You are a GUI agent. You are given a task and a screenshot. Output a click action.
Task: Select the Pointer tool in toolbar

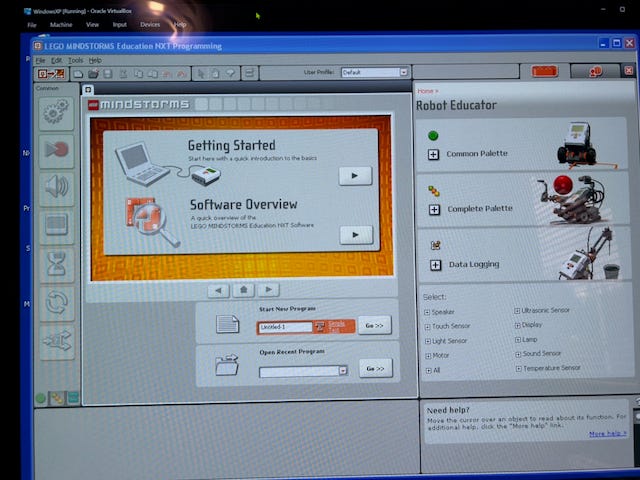(200, 73)
